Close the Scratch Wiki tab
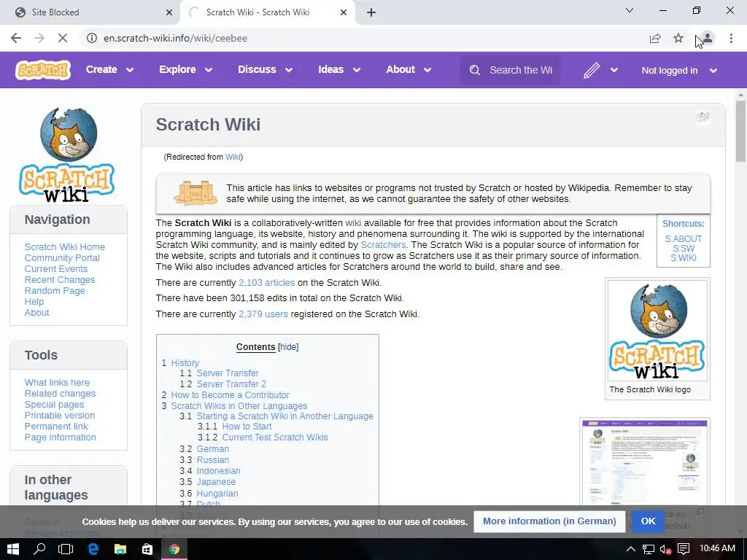747x560 pixels. [x=344, y=12]
